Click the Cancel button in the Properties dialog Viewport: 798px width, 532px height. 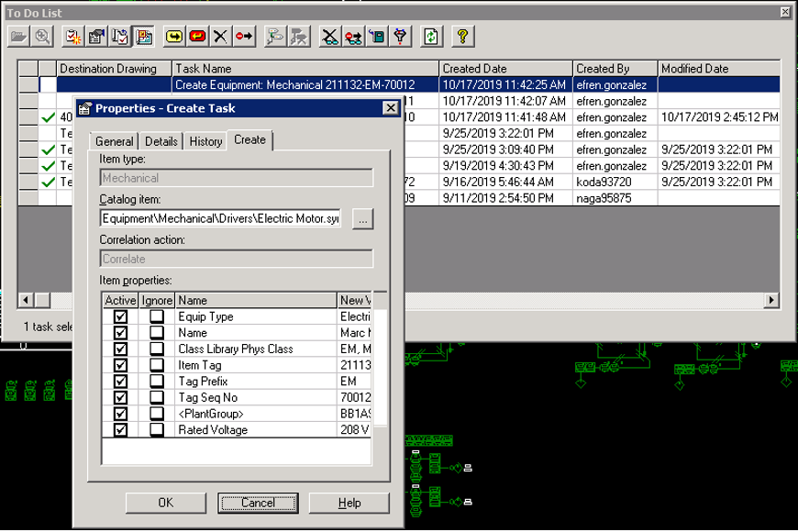[258, 503]
